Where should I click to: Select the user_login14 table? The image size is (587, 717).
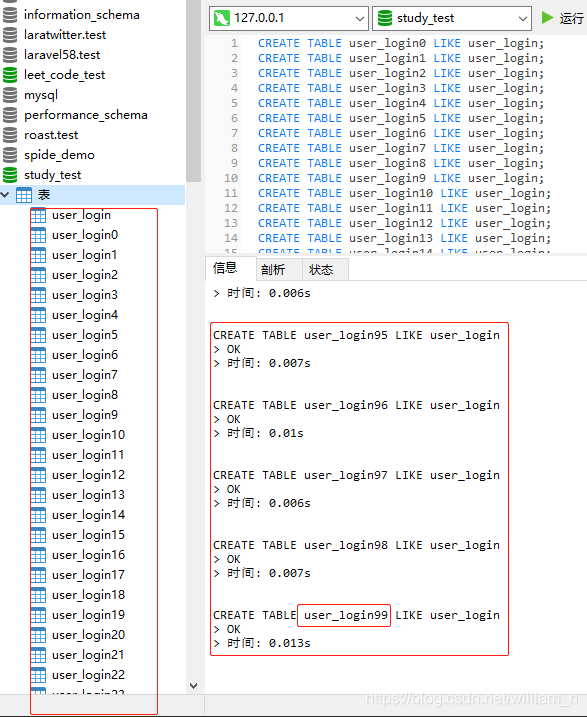pos(88,515)
